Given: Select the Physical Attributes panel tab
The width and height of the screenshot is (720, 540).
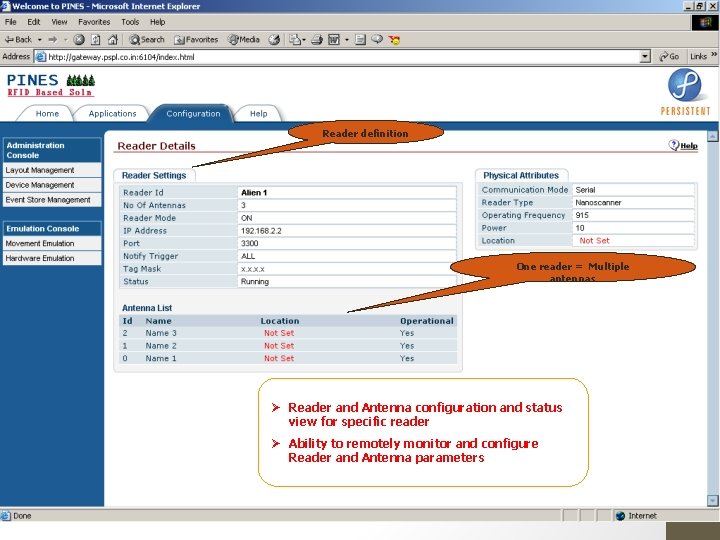Looking at the screenshot, I should pos(521,175).
